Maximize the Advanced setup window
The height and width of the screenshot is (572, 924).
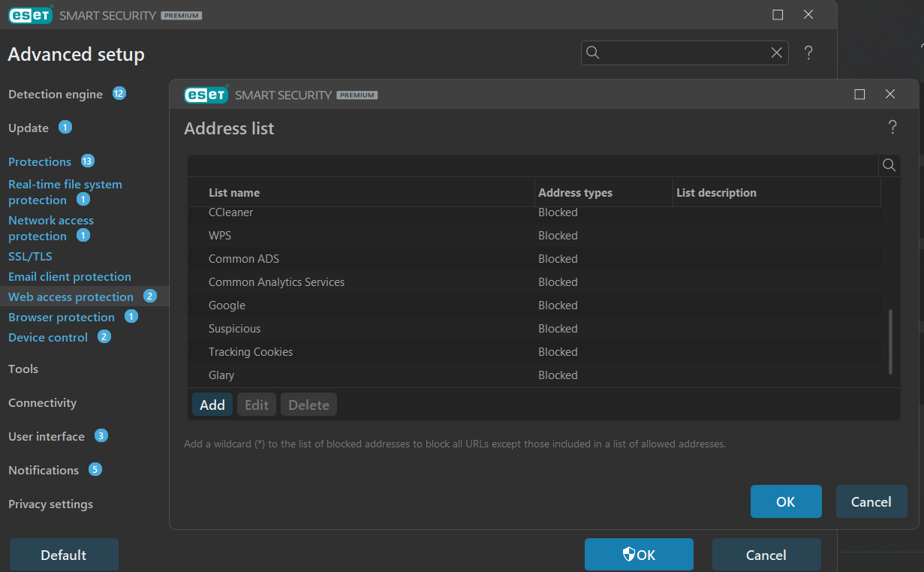coord(778,15)
